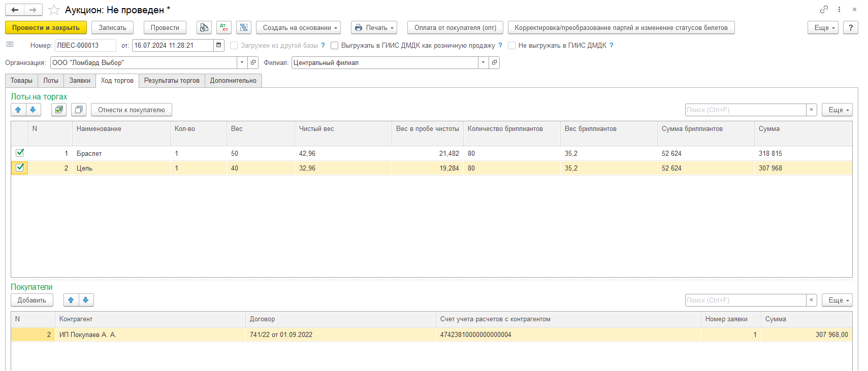Screen dimensions: 868x371
Task: Toggle Загружен из другой базы checkbox
Action: pyautogui.click(x=234, y=45)
